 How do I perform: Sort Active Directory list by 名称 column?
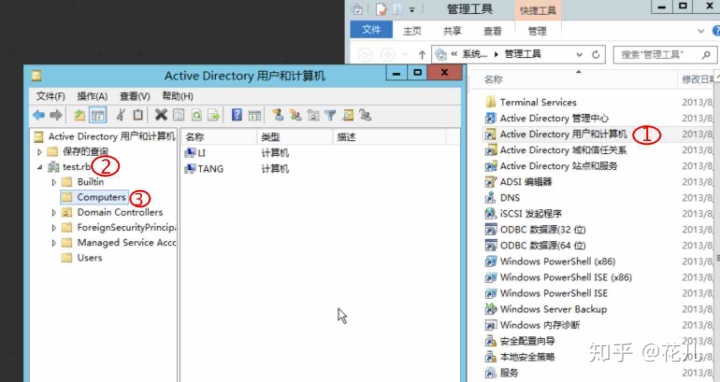click(219, 137)
